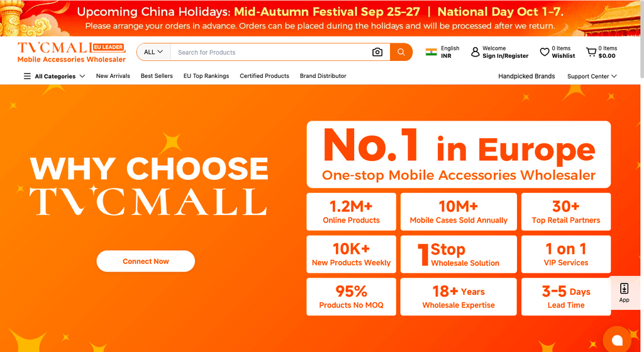Click the orange magnifier search button
644x352 pixels.
pos(401,52)
